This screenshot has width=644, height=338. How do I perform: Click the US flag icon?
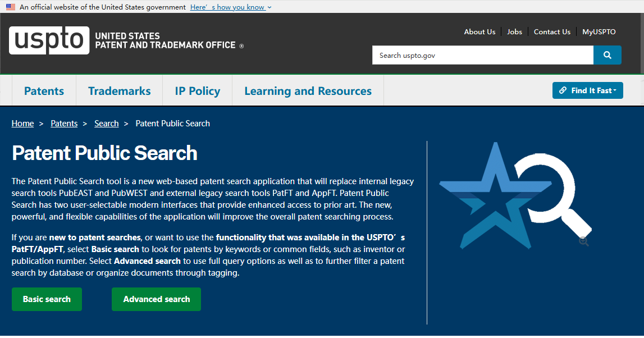point(11,7)
